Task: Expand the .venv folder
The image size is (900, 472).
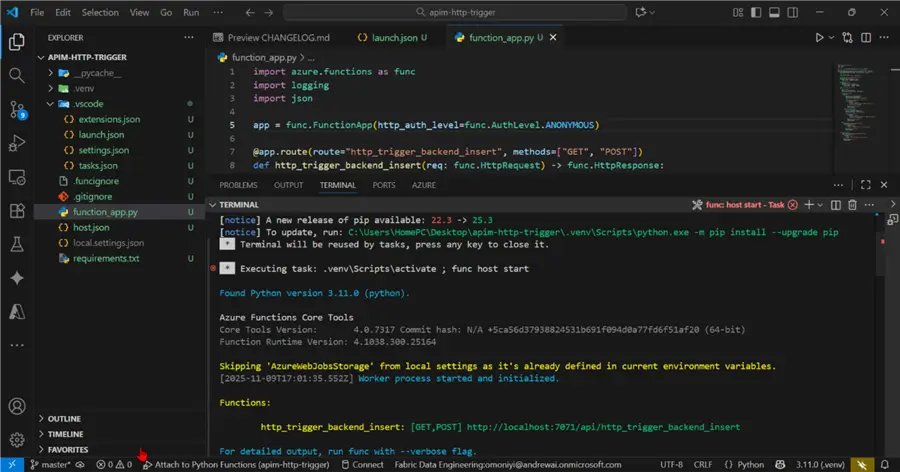Action: point(51,88)
